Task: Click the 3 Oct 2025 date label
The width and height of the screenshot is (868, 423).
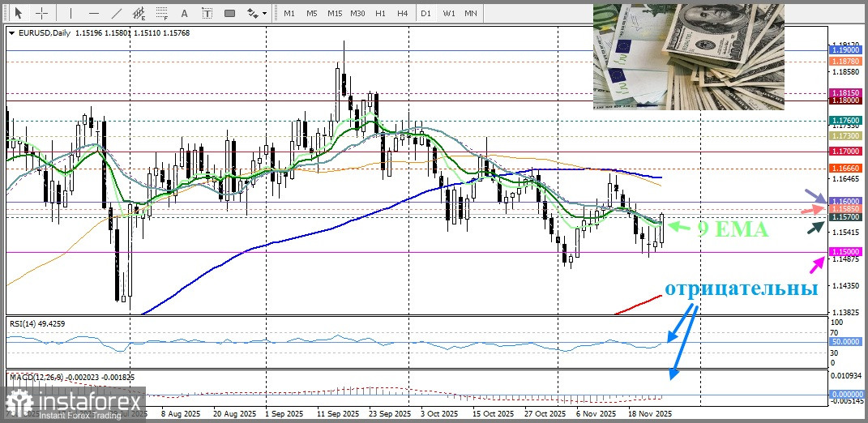Action: click(439, 413)
